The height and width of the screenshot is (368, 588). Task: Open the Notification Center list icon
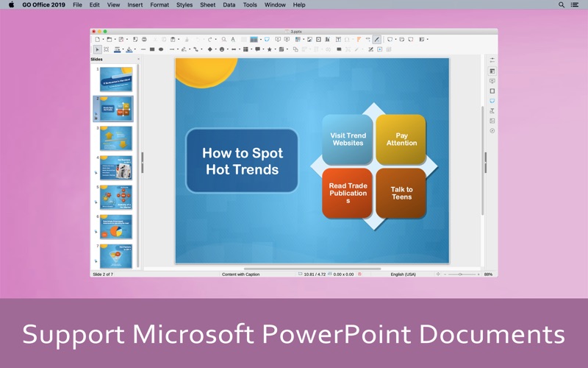[575, 5]
